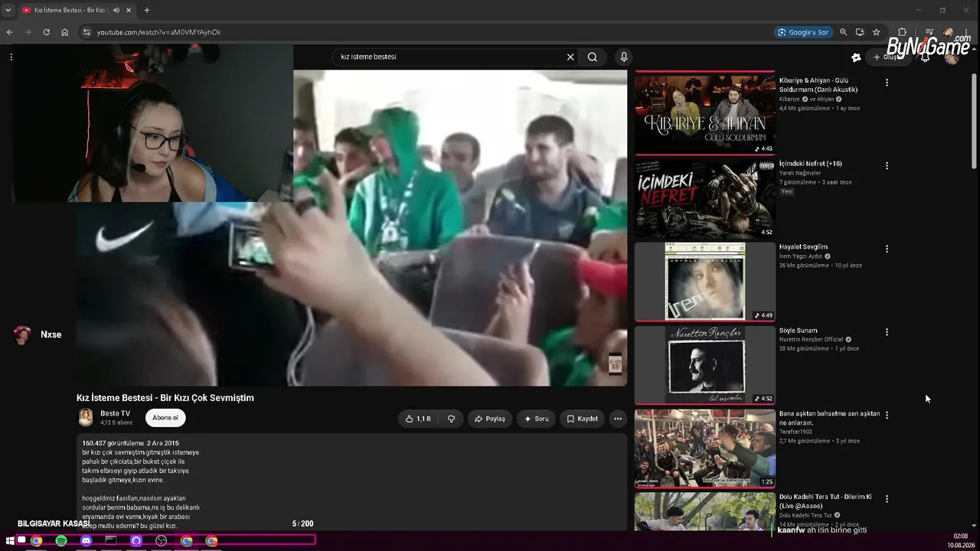The image size is (980, 551).
Task: Open the Söyle Sunam video title
Action: (x=799, y=331)
